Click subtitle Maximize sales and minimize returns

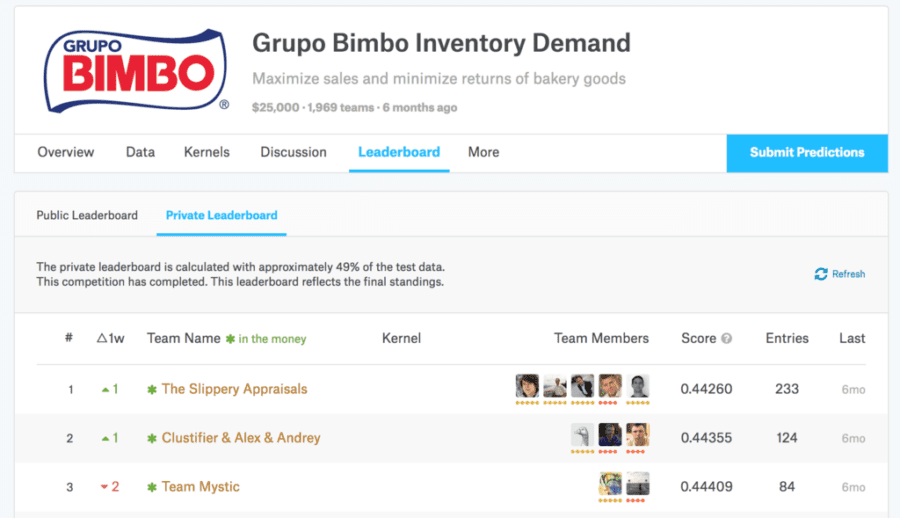point(439,79)
